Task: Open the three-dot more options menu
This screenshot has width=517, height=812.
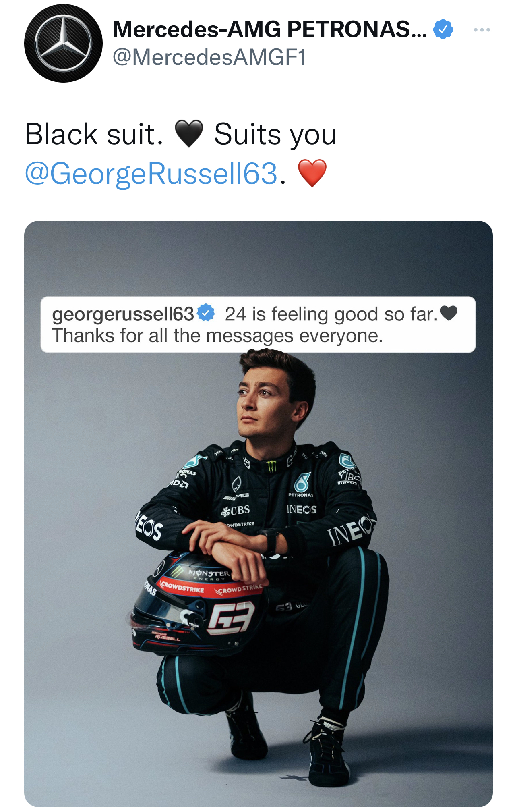Action: point(482,30)
